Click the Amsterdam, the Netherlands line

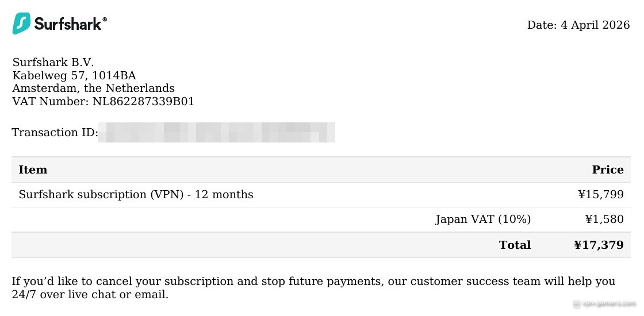click(93, 88)
